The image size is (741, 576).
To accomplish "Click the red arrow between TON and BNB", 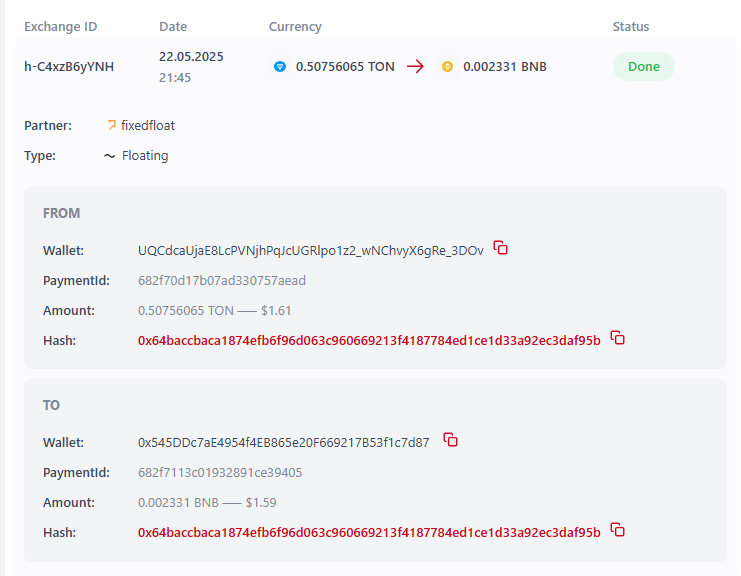I will coord(415,67).
